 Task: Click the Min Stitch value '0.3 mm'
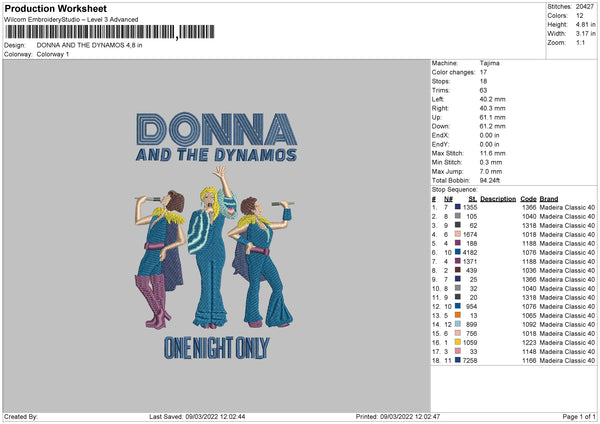pos(491,162)
